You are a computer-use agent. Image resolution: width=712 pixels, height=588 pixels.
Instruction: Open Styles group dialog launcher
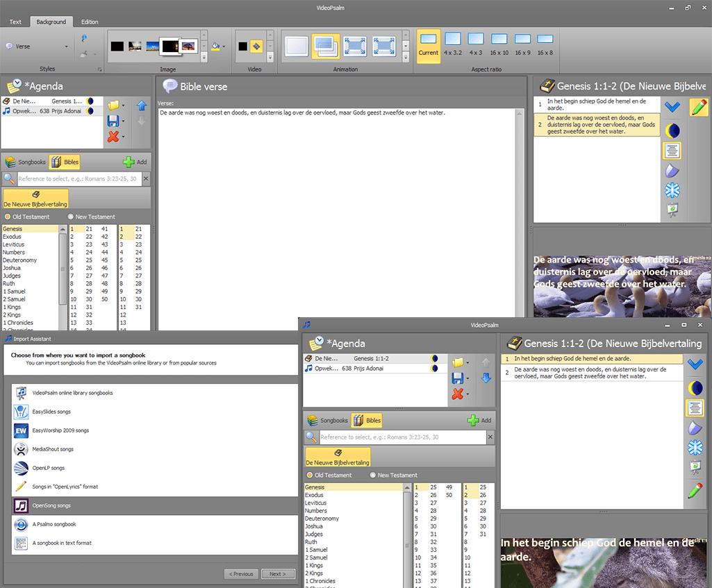(x=100, y=69)
